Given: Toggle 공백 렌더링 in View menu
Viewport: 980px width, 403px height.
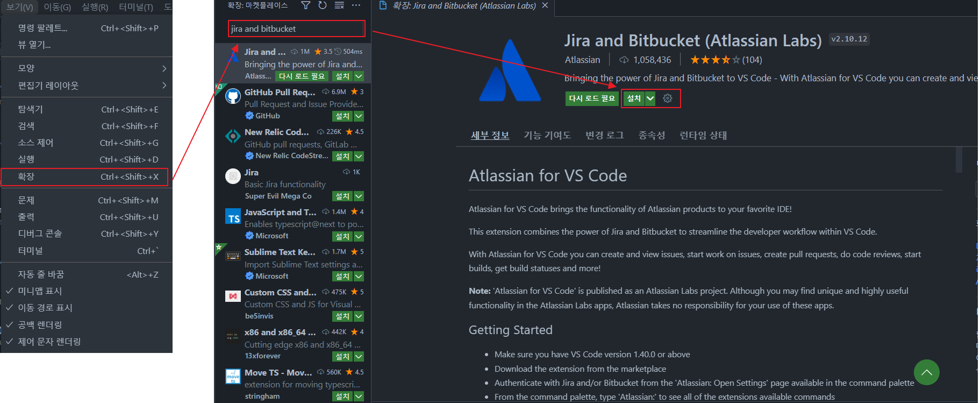Looking at the screenshot, I should click(87, 325).
